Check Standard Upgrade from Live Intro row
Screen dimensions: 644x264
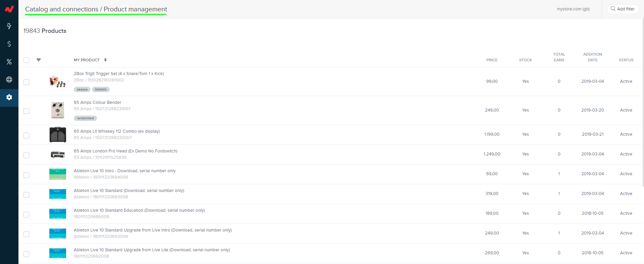[27, 234]
